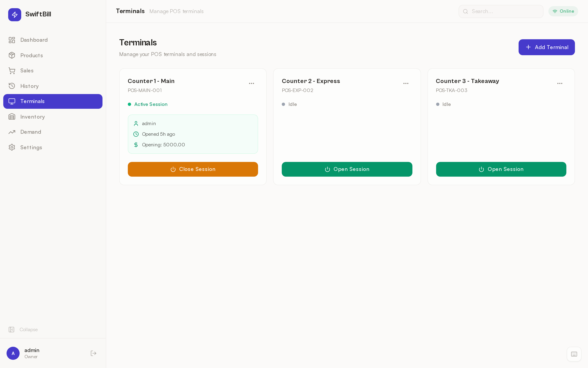
Task: Close session on Counter 1 - Main
Action: [193, 169]
